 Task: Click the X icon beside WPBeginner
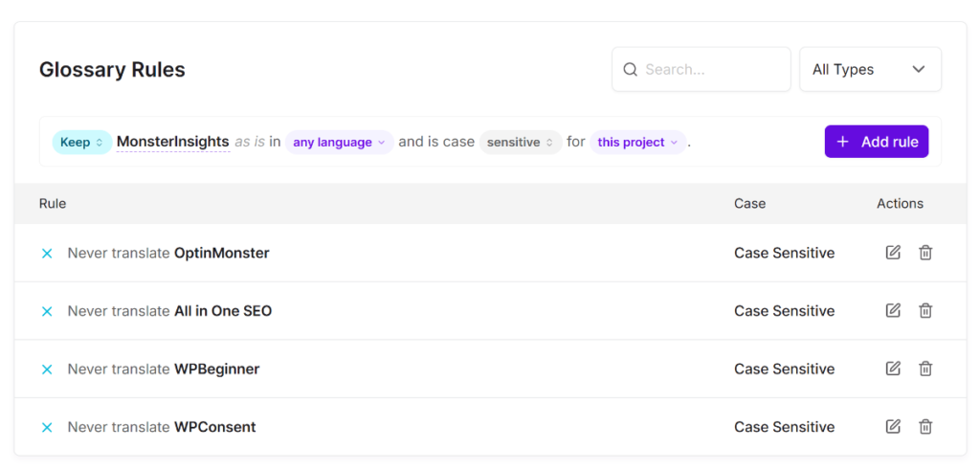(x=47, y=369)
